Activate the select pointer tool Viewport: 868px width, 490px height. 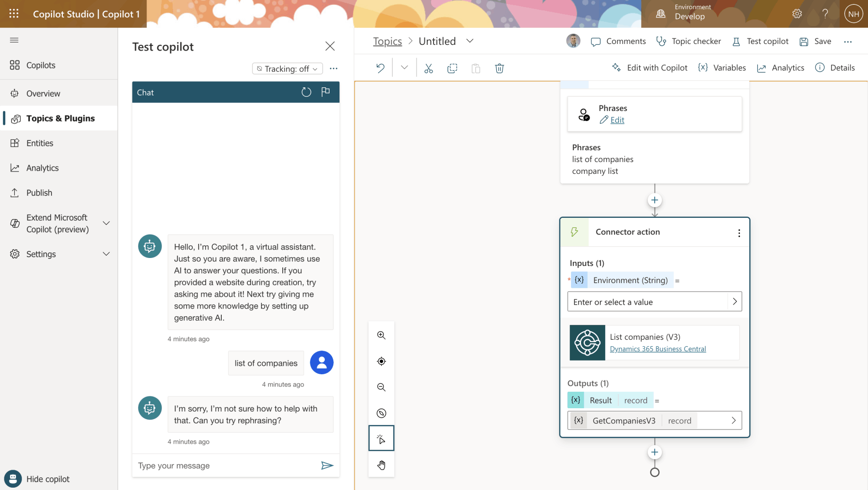tap(381, 439)
